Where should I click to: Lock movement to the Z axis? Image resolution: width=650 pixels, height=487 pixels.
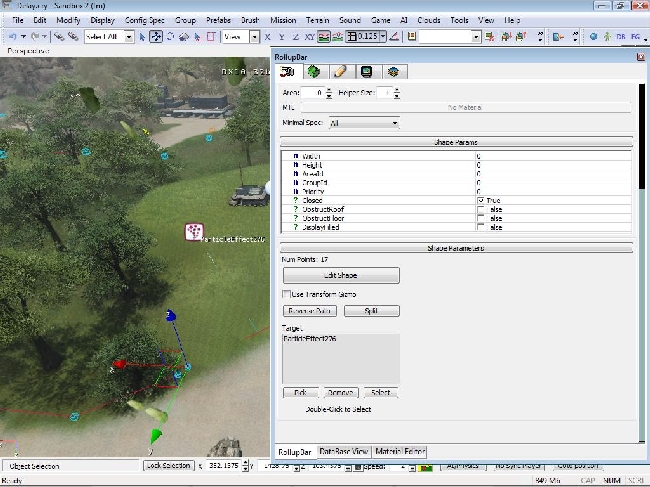296,37
